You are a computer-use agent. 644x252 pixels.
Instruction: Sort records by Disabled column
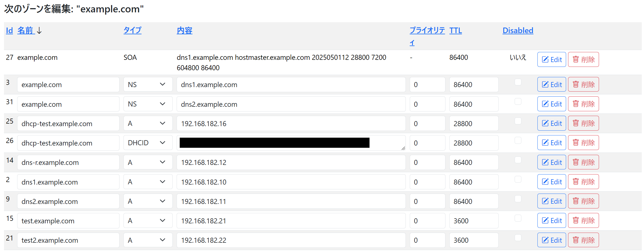point(518,30)
